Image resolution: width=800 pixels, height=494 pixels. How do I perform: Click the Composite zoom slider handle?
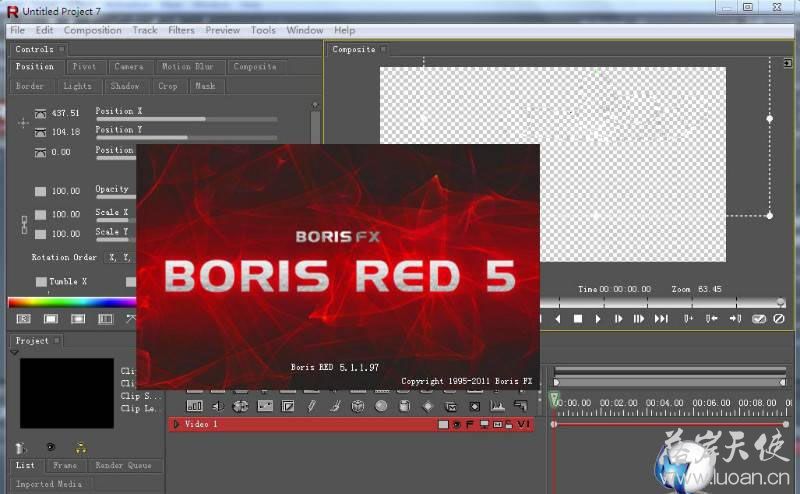(781, 303)
